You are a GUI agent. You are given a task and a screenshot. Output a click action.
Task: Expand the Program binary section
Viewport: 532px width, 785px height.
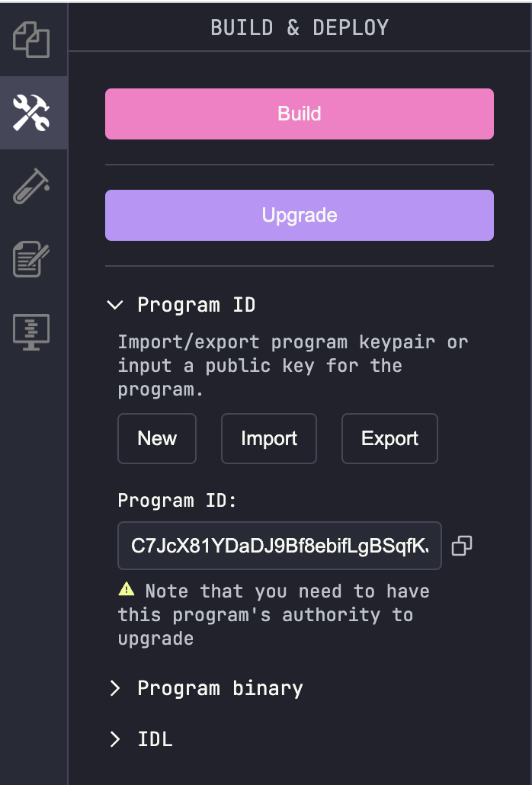[x=220, y=688]
